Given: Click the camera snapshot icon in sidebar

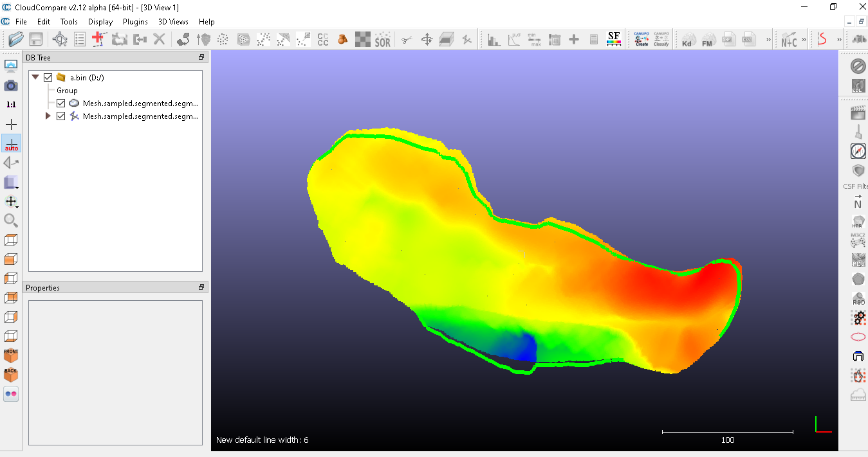Looking at the screenshot, I should [11, 85].
